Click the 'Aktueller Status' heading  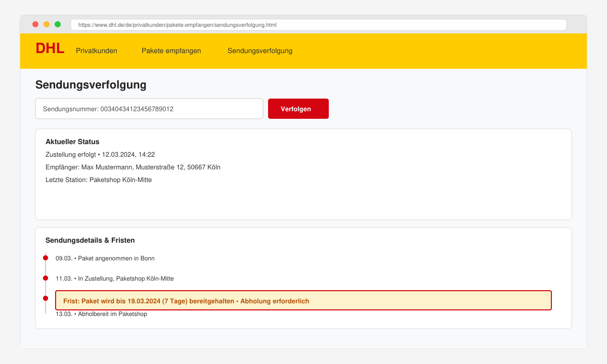(72, 142)
